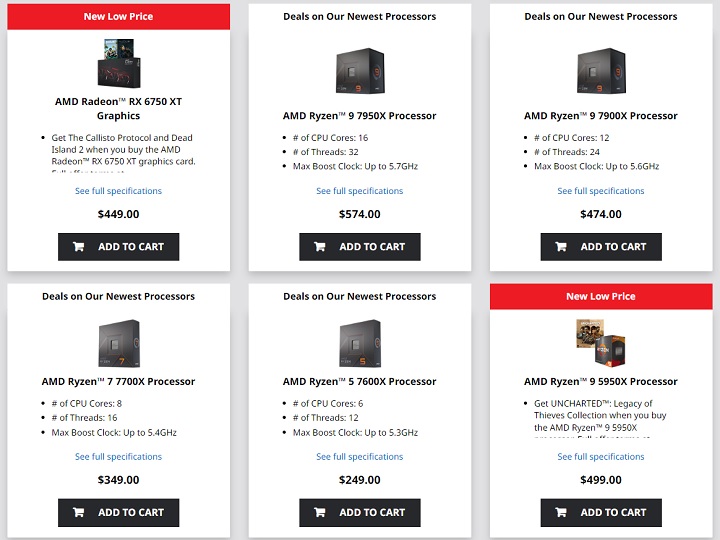Open the Ryzen 9 5950X bundle image
The image size is (720, 540).
click(x=601, y=344)
